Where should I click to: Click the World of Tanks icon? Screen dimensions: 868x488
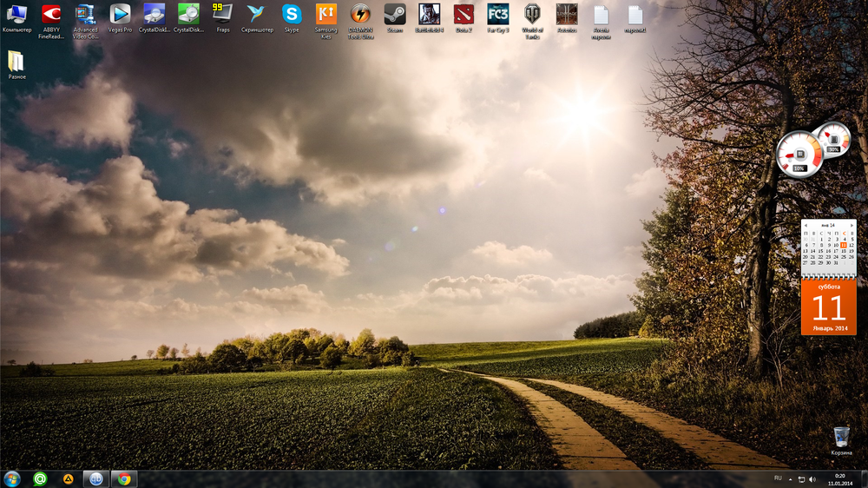pos(532,15)
